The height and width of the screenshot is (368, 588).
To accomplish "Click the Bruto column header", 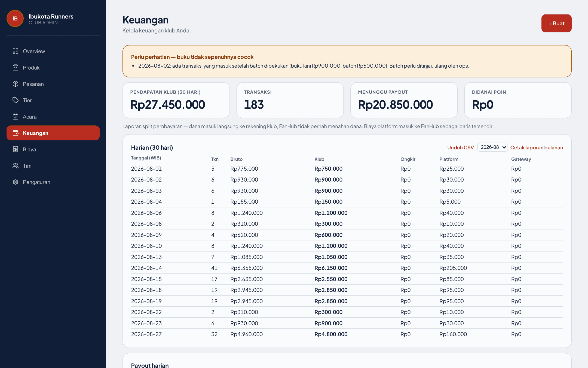I will click(236, 159).
